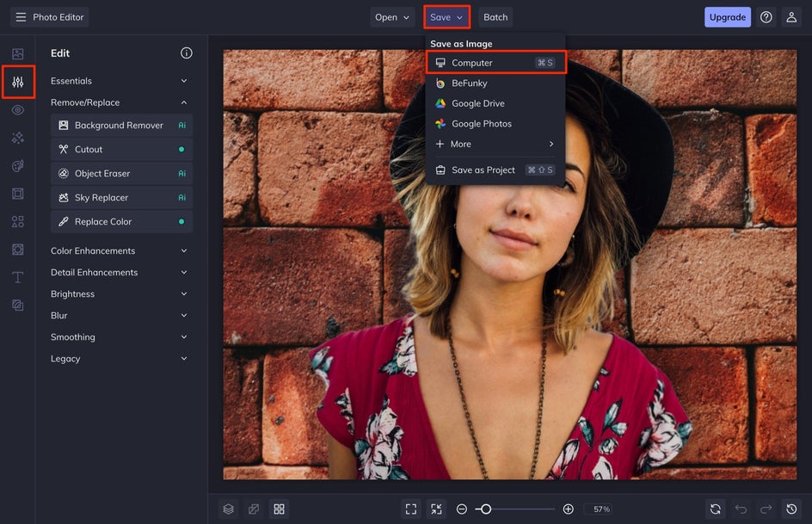812x524 pixels.
Task: Open the help question mark icon
Action: click(x=766, y=17)
